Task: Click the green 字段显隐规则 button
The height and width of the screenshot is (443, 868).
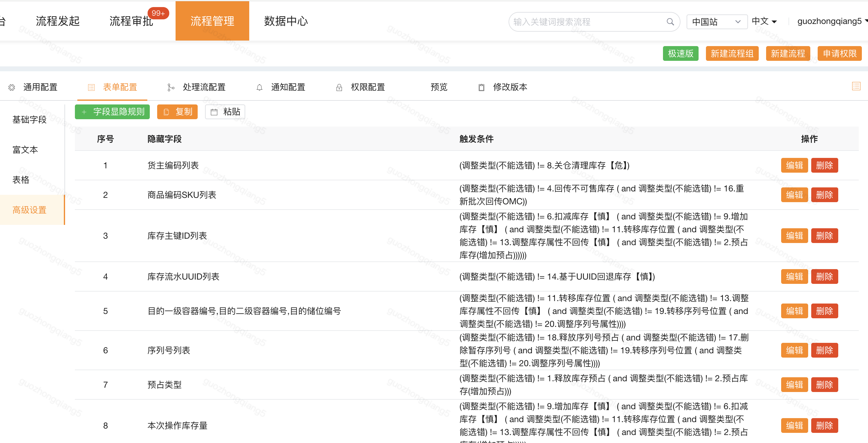Action: tap(112, 112)
